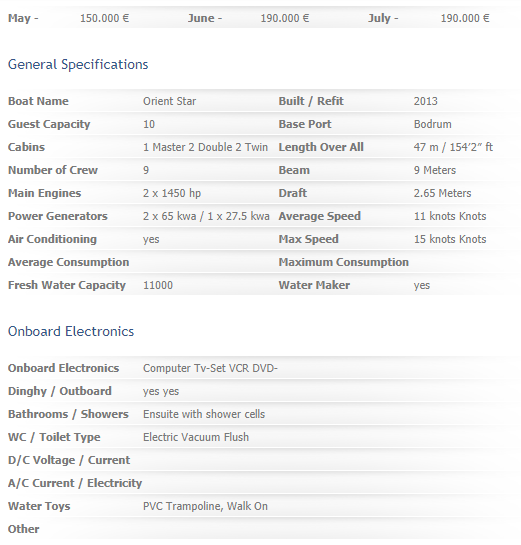Click the Bodrum base port value
This screenshot has width=521, height=545.
[433, 124]
